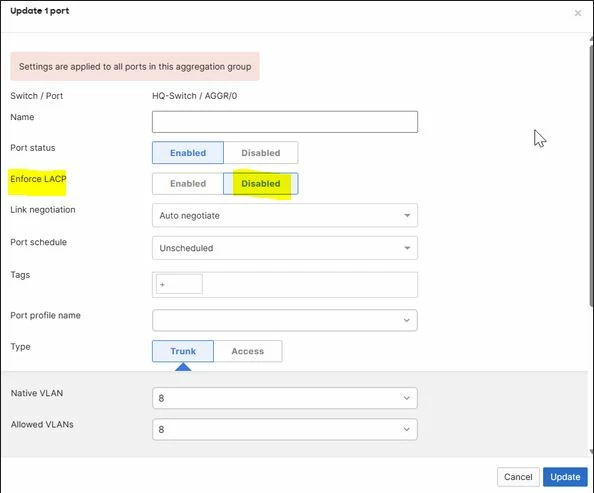Click the aggregation group settings notice
The image size is (594, 493).
point(135,66)
